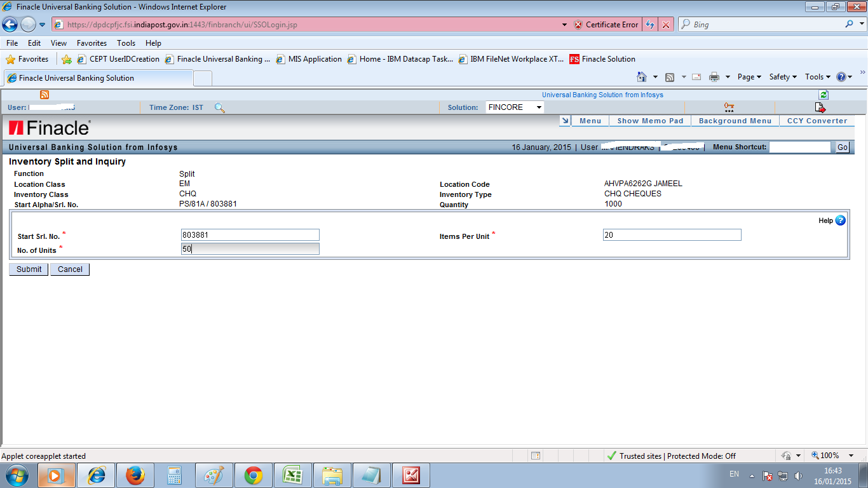Click the Submit button
This screenshot has height=488, width=868.
click(x=27, y=269)
